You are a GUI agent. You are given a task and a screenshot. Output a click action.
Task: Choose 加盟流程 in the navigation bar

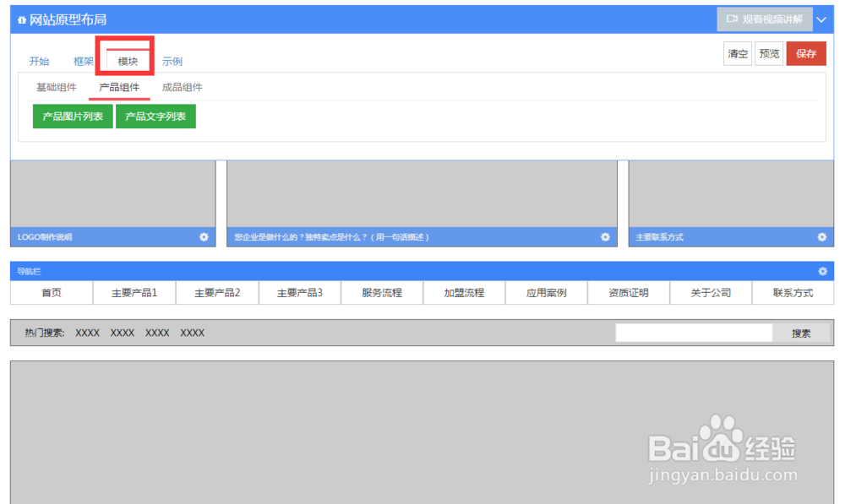[464, 293]
